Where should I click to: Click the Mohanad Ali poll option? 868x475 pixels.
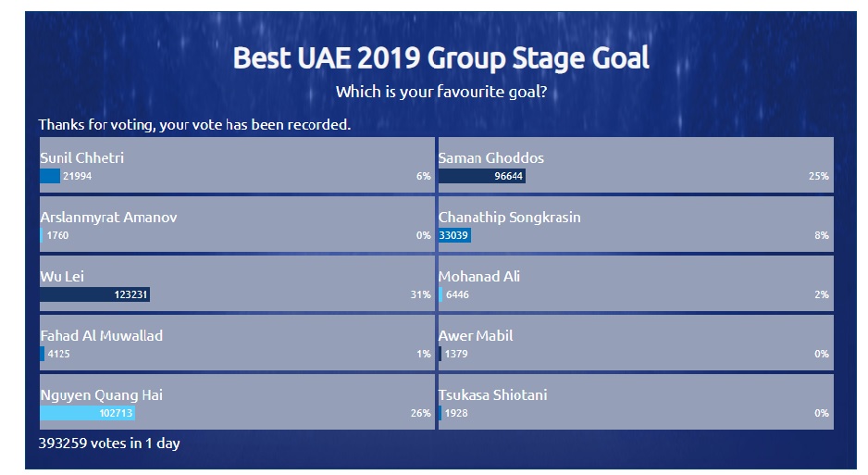(x=636, y=283)
